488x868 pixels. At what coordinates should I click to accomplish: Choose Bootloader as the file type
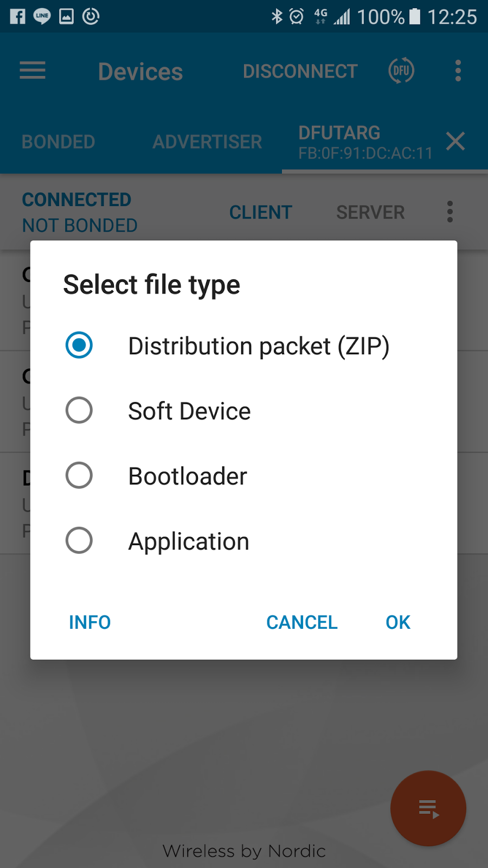click(x=79, y=476)
